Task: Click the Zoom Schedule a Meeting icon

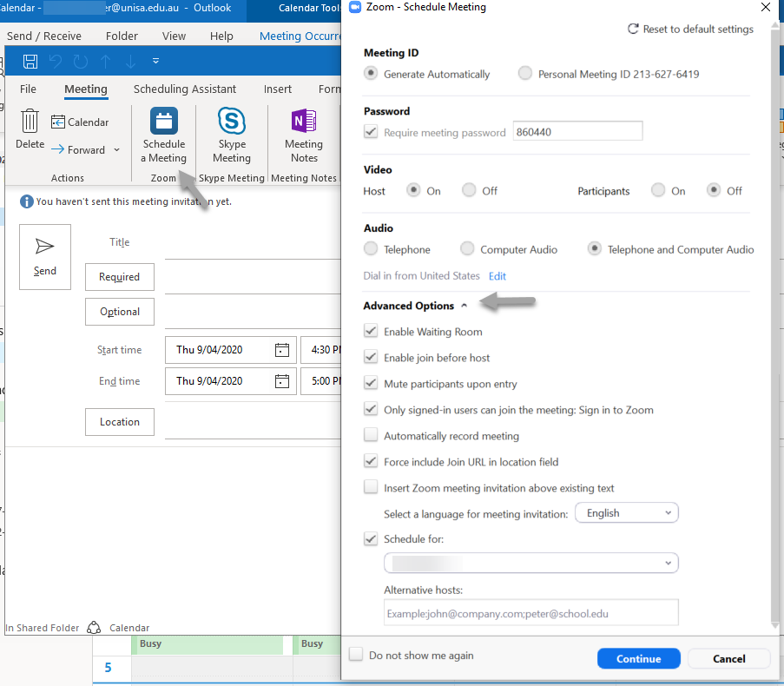Action: (x=164, y=121)
